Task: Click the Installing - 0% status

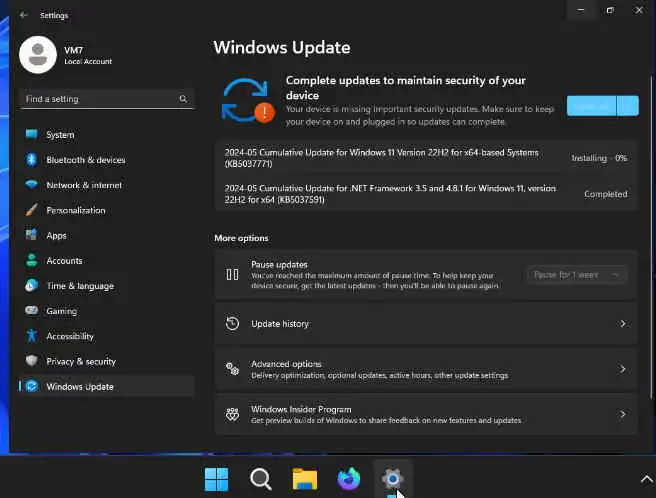Action: (599, 158)
